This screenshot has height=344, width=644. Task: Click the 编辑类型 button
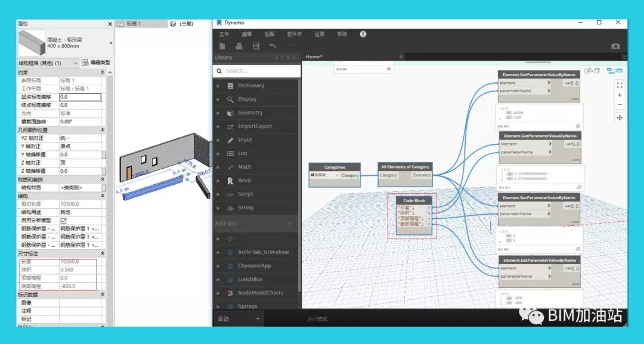[95, 63]
